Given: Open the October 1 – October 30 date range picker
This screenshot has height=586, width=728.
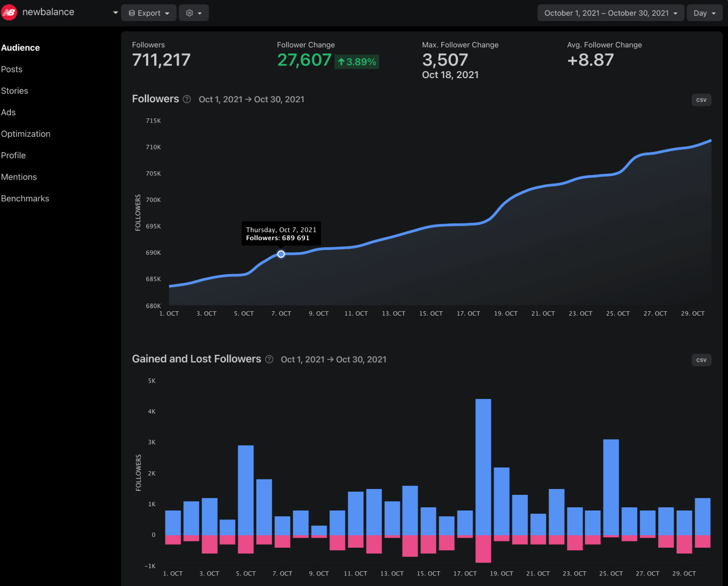Looking at the screenshot, I should coord(611,13).
